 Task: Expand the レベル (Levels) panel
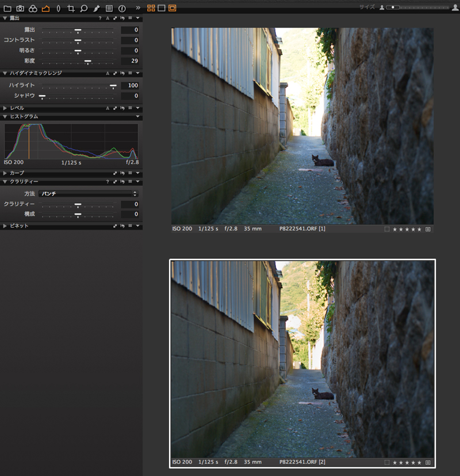click(5, 108)
